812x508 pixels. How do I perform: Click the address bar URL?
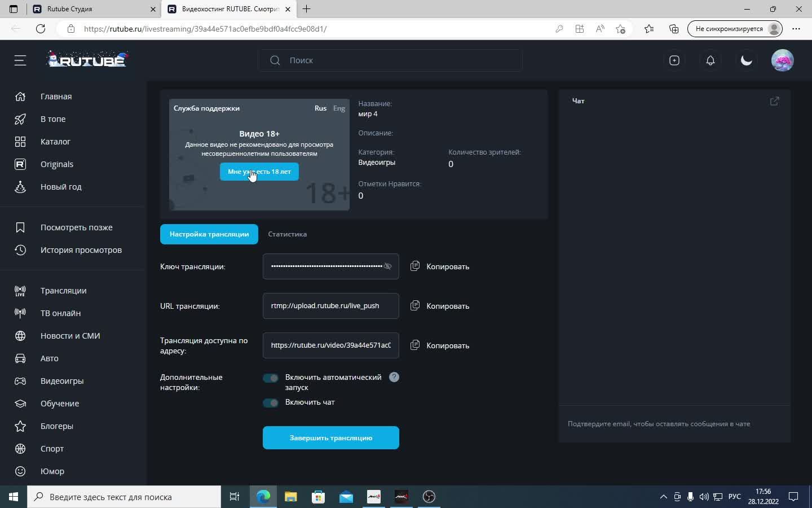(x=205, y=29)
